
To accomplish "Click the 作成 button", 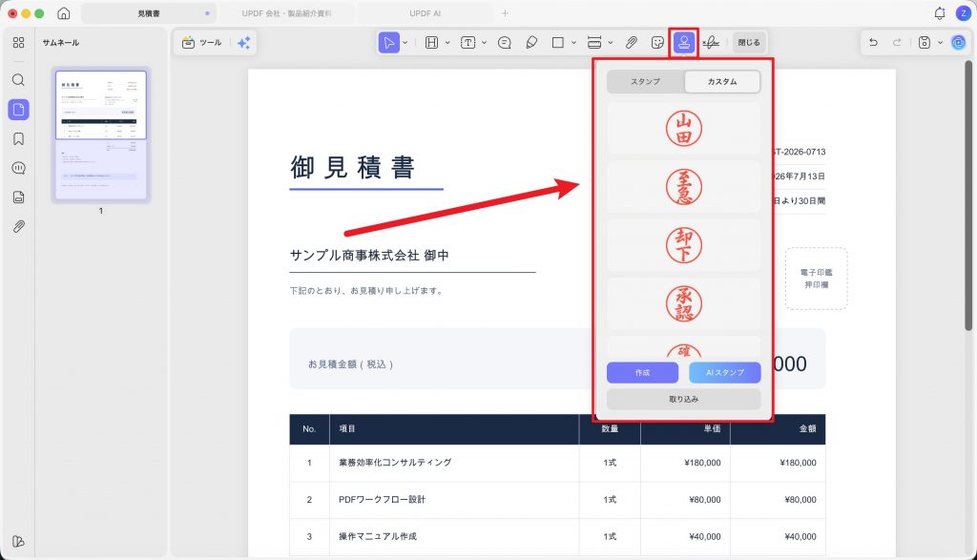I will point(642,372).
